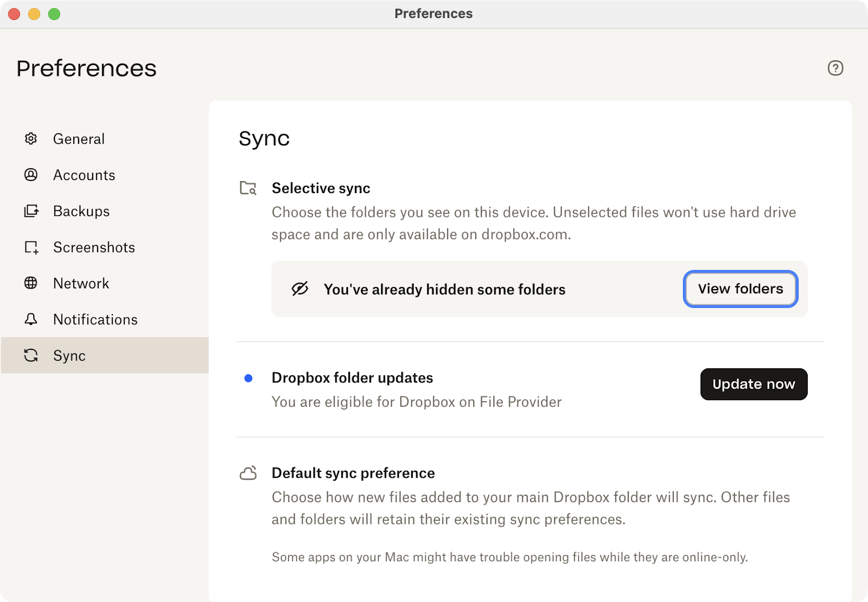Click the crossed-eye hidden folders icon
This screenshot has width=868, height=602.
coord(301,289)
